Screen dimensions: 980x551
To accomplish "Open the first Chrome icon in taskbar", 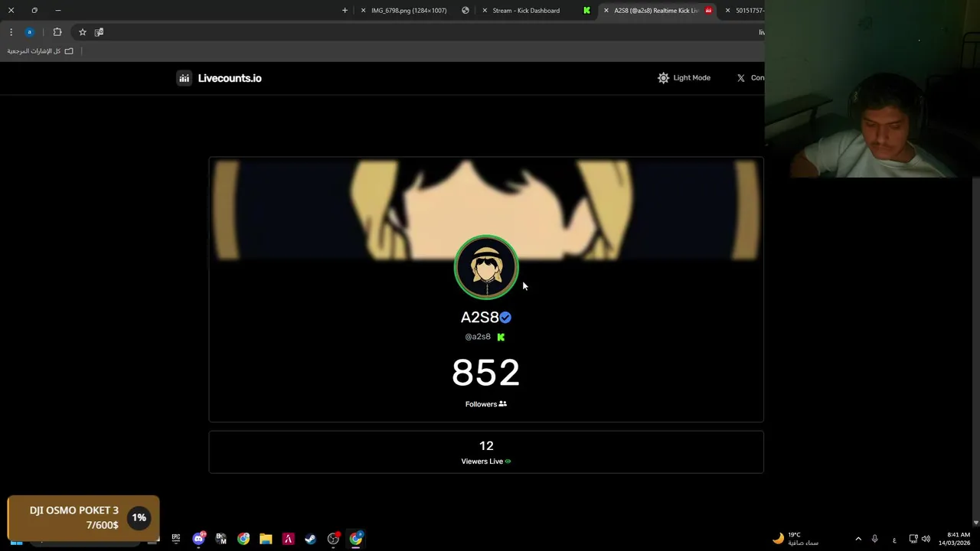I will (x=243, y=539).
